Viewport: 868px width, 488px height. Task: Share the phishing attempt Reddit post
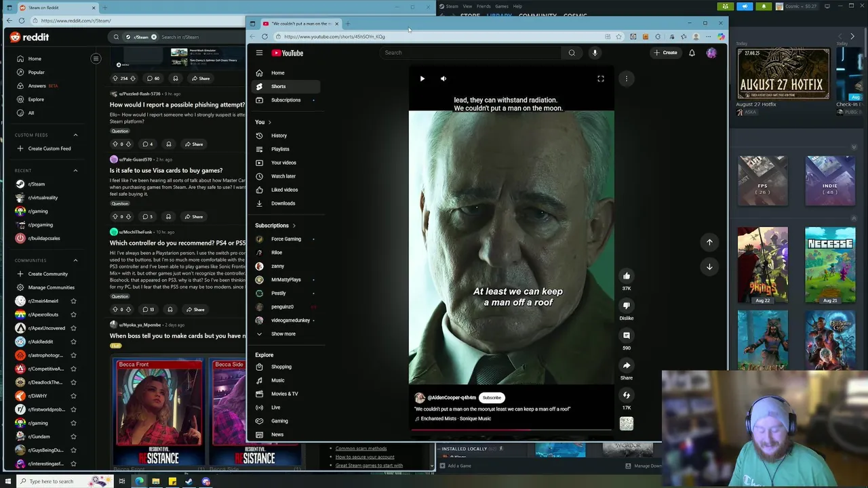193,144
